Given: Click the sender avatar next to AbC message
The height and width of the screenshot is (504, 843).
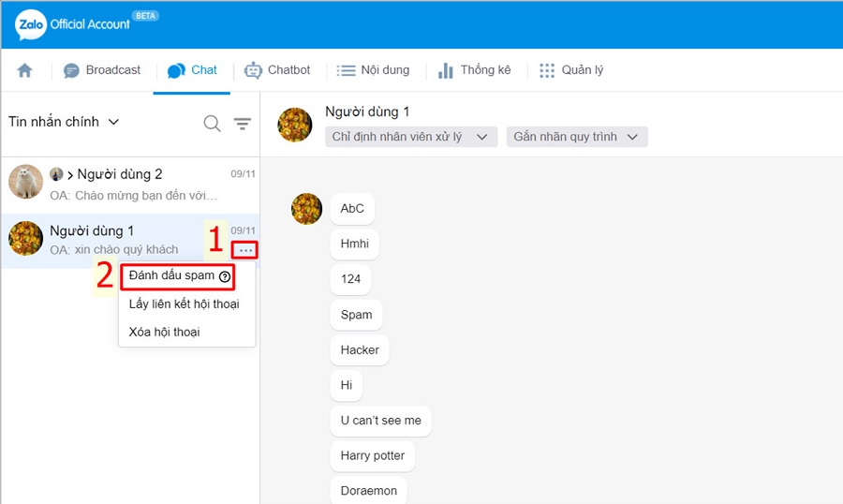Looking at the screenshot, I should 306,209.
